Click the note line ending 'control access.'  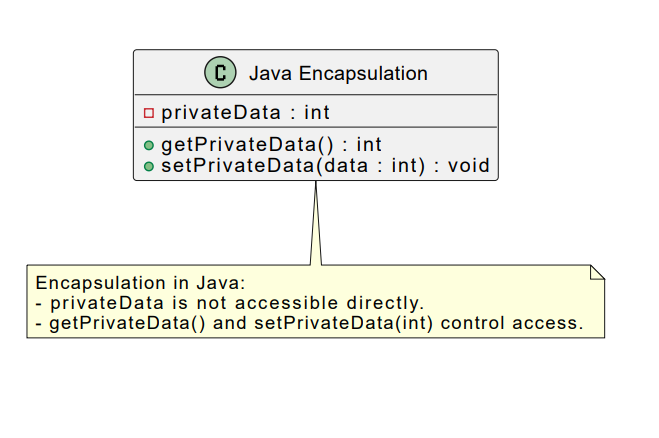pos(308,323)
